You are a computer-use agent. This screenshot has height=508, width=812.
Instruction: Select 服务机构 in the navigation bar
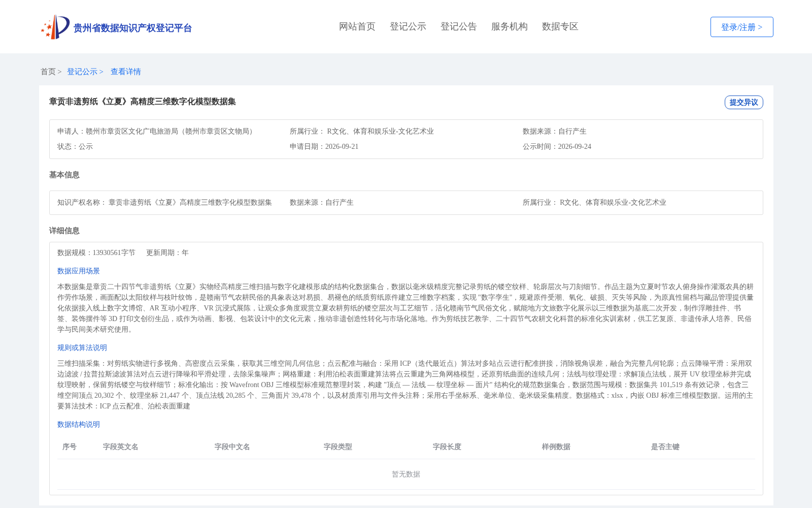[510, 26]
